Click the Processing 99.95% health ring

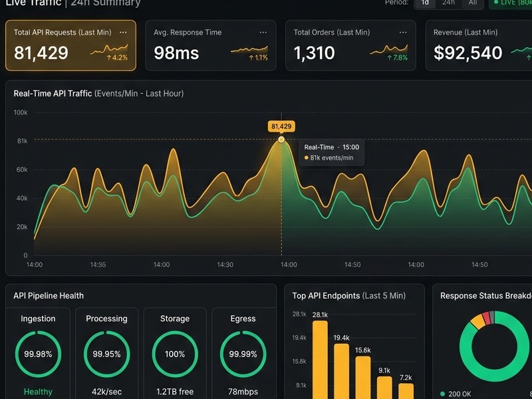pyautogui.click(x=106, y=354)
